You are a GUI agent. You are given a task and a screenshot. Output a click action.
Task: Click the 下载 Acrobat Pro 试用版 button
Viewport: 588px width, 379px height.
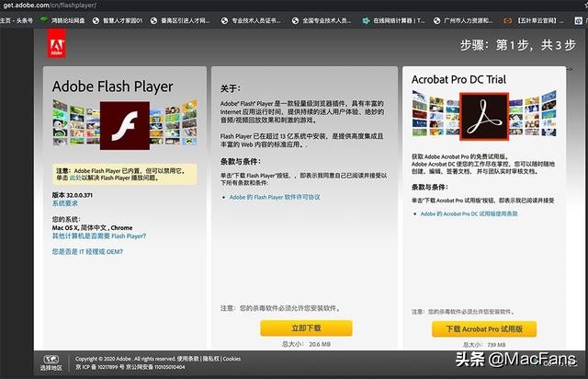point(484,329)
